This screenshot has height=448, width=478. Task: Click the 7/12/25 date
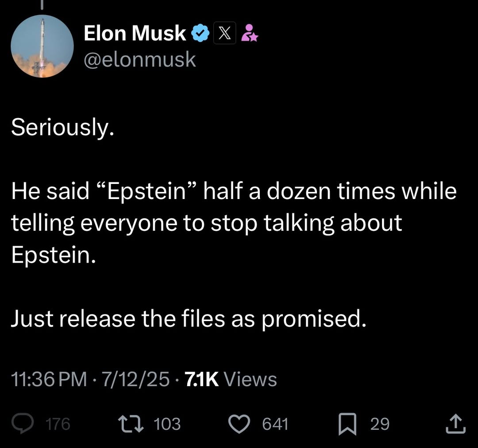click(136, 379)
